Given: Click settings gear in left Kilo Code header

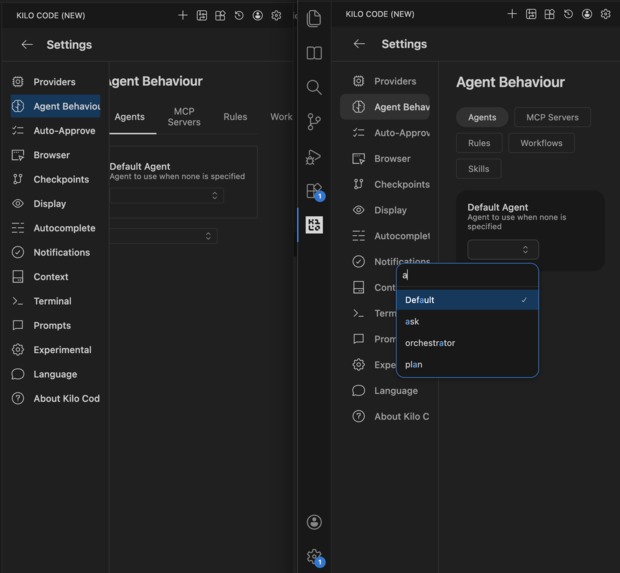Looking at the screenshot, I should pyautogui.click(x=276, y=15).
